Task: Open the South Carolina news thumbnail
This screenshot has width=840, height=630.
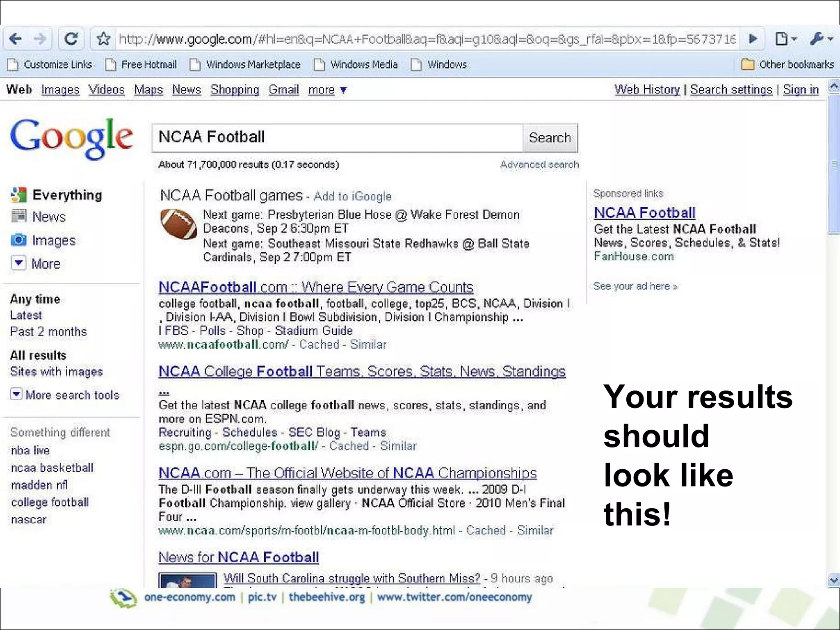Action: [x=187, y=580]
